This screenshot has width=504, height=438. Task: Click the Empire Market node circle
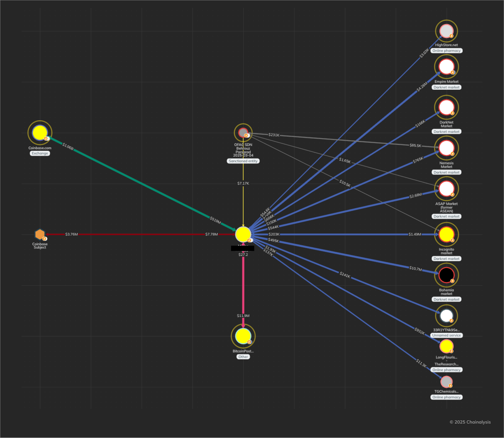446,67
